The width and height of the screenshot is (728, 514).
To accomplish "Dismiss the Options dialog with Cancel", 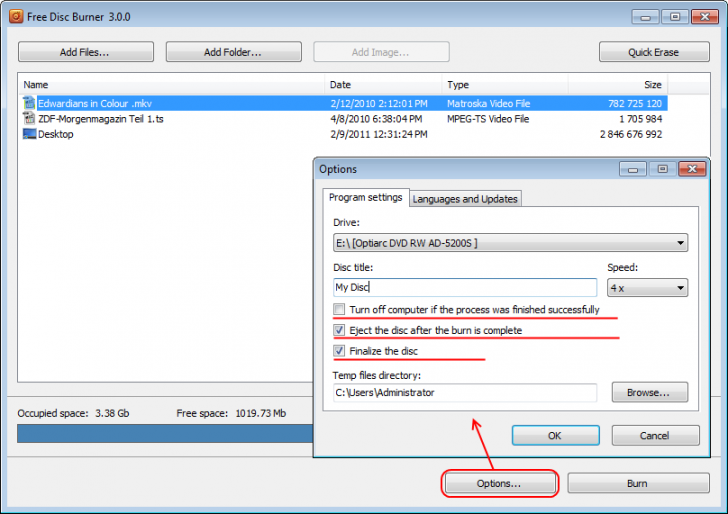I will (x=655, y=436).
